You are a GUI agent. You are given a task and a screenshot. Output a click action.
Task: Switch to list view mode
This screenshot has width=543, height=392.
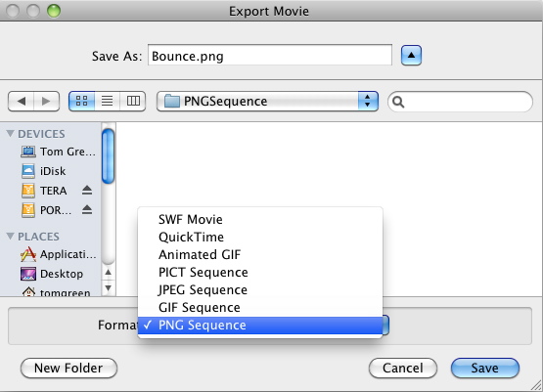[107, 101]
